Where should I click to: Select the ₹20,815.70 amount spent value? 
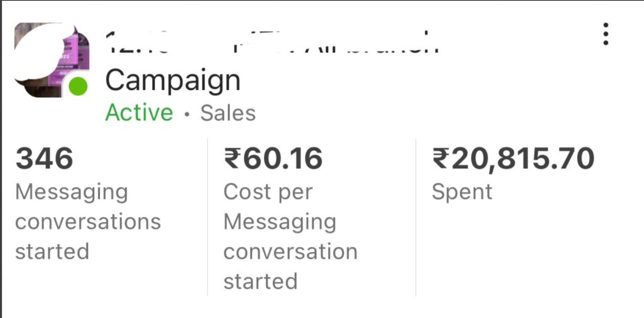(513, 159)
